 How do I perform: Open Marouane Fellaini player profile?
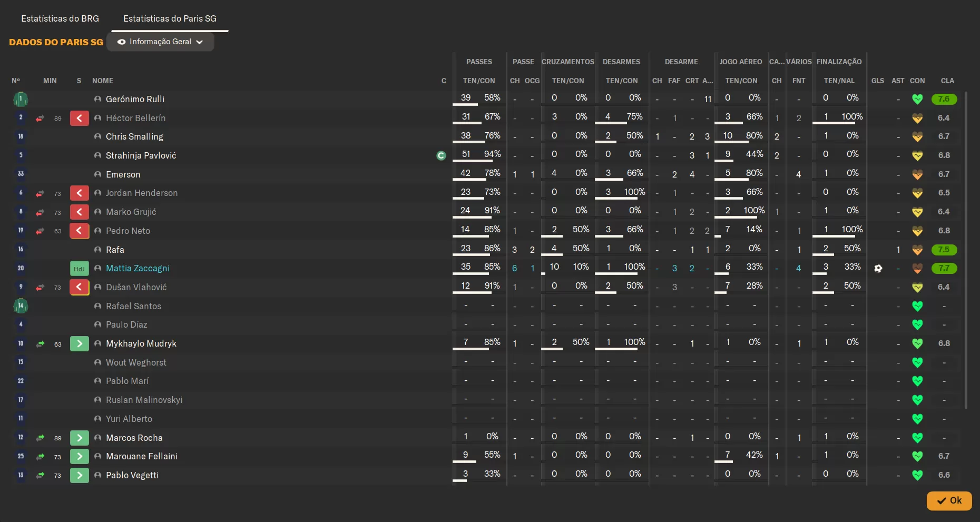(x=142, y=457)
